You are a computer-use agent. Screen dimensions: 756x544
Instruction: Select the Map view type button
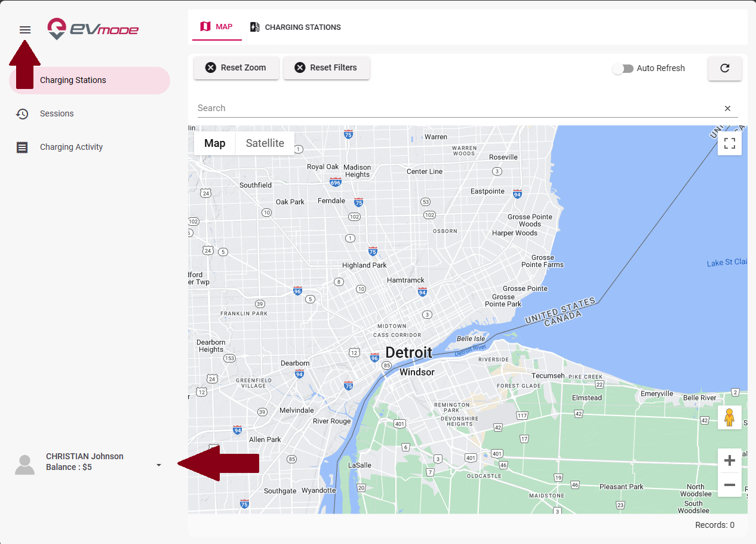pyautogui.click(x=215, y=143)
